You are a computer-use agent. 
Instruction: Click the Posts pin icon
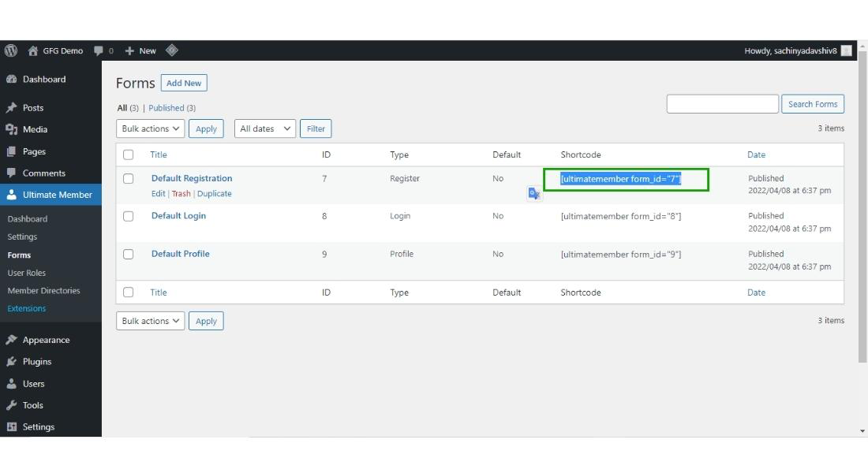[11, 107]
